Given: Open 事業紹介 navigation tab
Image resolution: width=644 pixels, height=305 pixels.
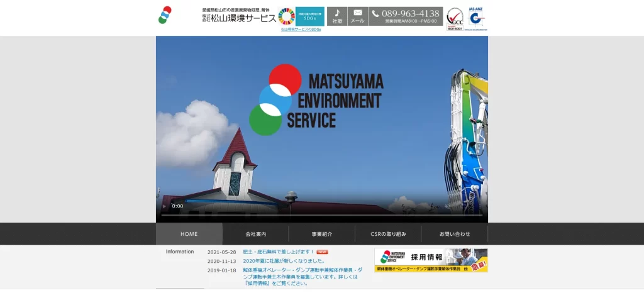Looking at the screenshot, I should [x=322, y=234].
